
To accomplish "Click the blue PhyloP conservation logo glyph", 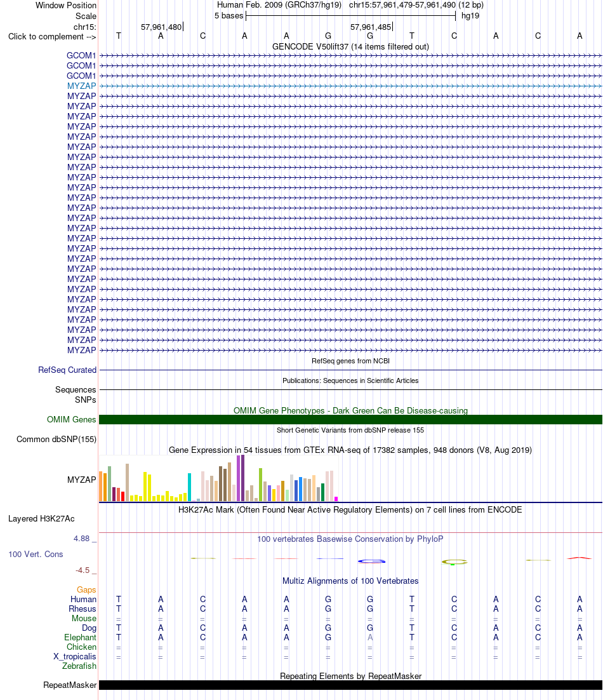I will coord(371,561).
